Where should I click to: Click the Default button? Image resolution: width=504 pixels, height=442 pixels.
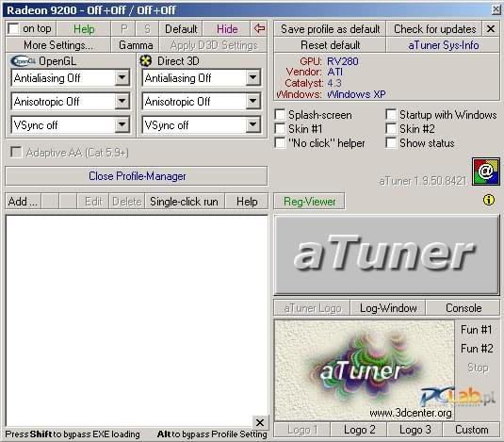[x=181, y=29]
